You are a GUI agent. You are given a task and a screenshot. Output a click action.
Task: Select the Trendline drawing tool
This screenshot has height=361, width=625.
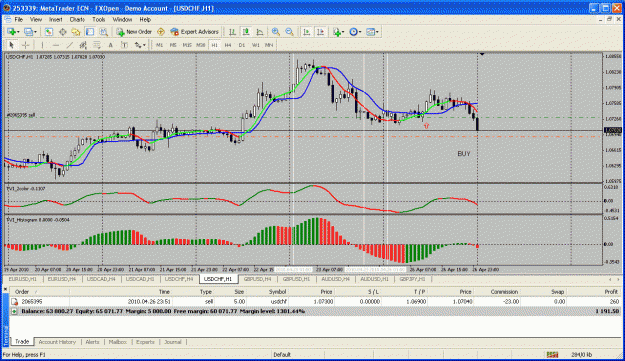click(x=69, y=45)
